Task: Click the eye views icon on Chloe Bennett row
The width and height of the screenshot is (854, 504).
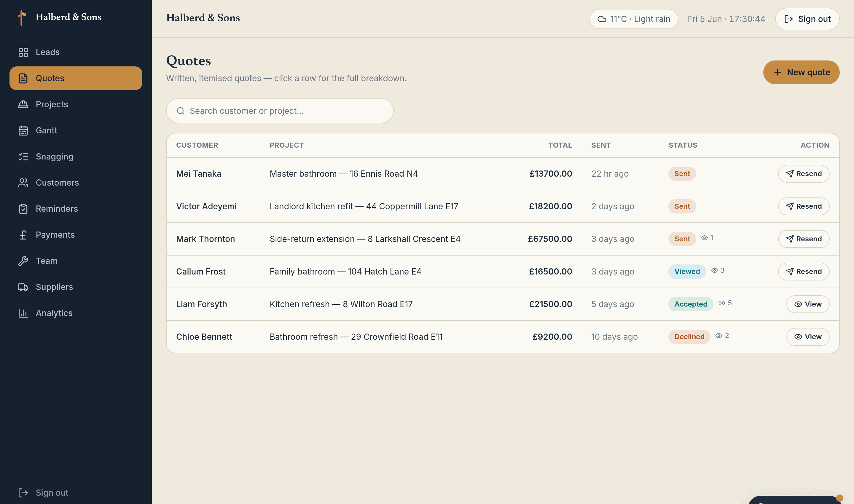Action: (x=719, y=336)
